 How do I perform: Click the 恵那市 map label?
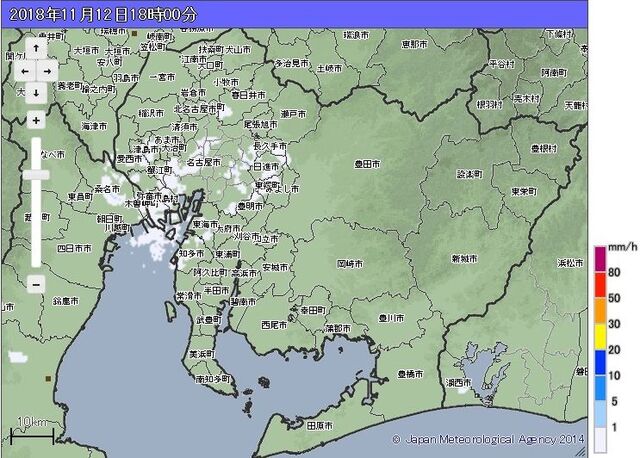coord(415,44)
